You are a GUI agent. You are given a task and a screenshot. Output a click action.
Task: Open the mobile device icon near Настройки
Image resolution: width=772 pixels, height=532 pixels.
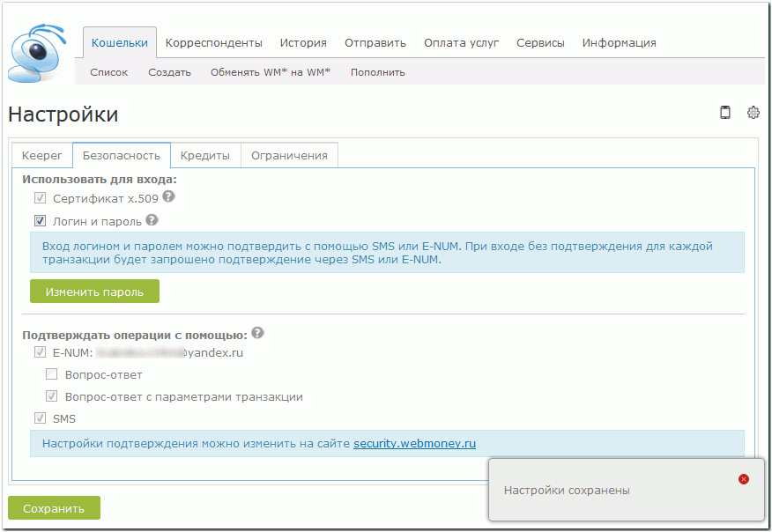[725, 112]
